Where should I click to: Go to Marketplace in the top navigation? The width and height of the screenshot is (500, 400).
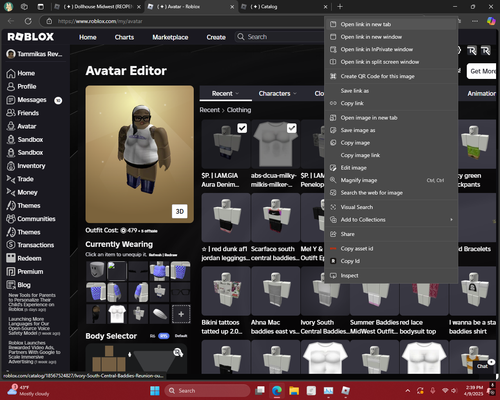[170, 37]
